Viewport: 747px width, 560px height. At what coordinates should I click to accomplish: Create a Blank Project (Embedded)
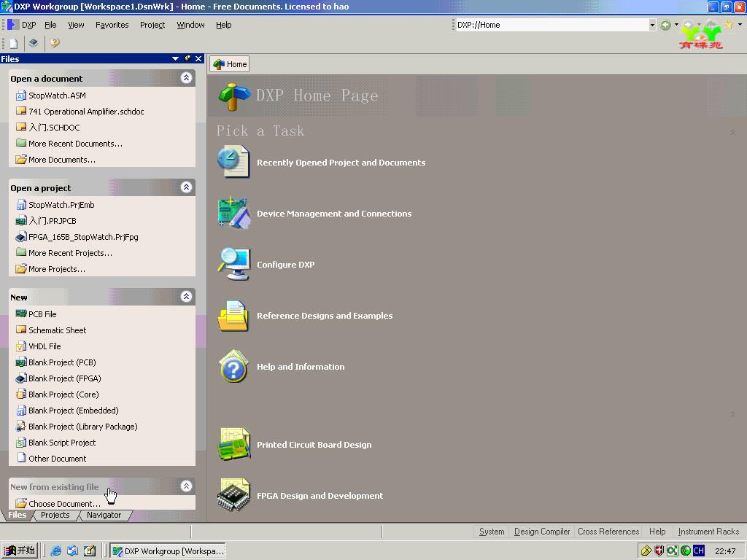click(x=74, y=411)
